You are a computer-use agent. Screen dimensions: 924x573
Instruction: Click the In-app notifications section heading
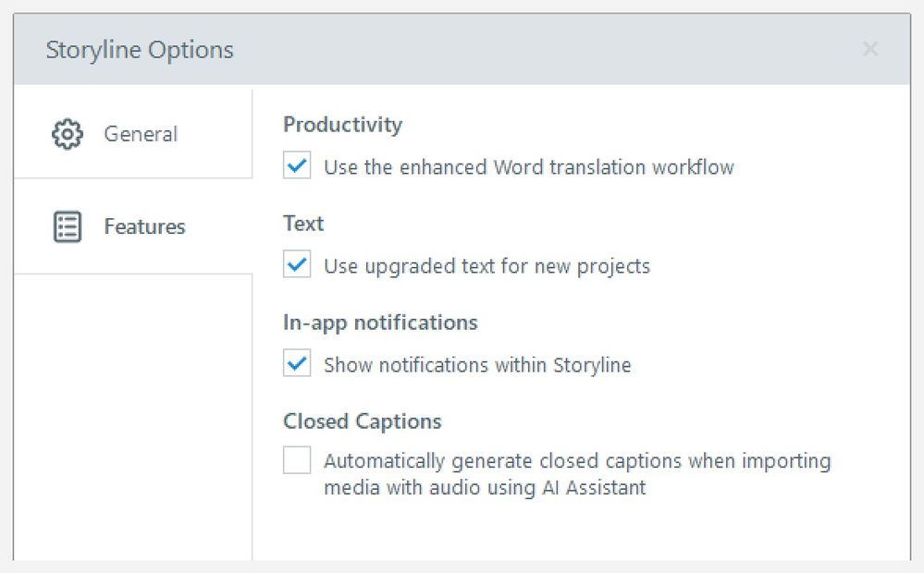(x=380, y=323)
